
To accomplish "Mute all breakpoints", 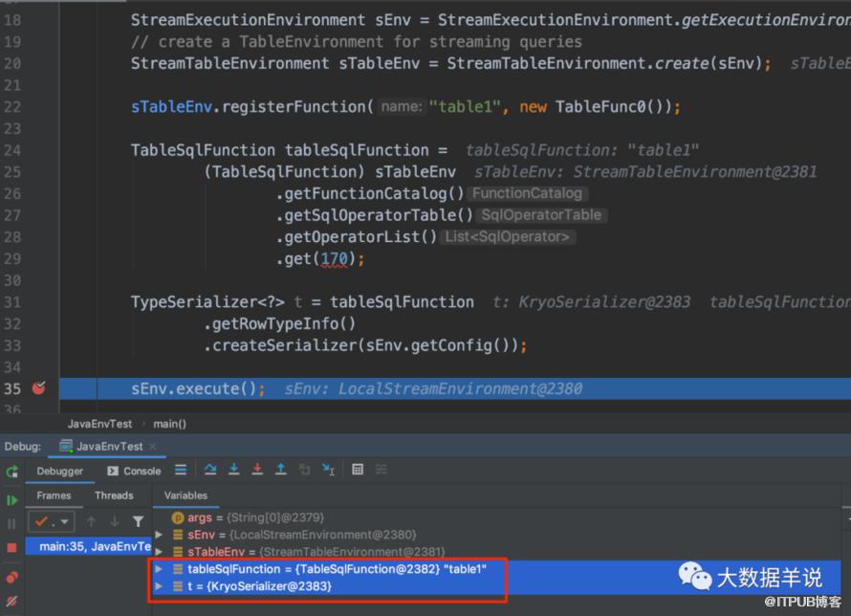I will pyautogui.click(x=11, y=601).
